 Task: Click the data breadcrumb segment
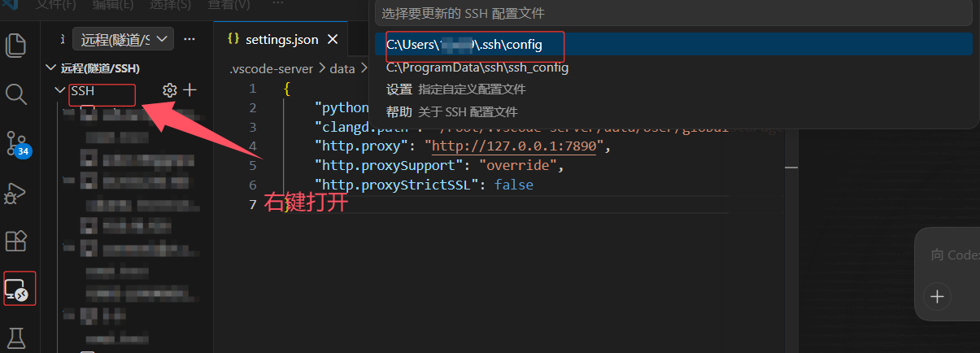(342, 68)
